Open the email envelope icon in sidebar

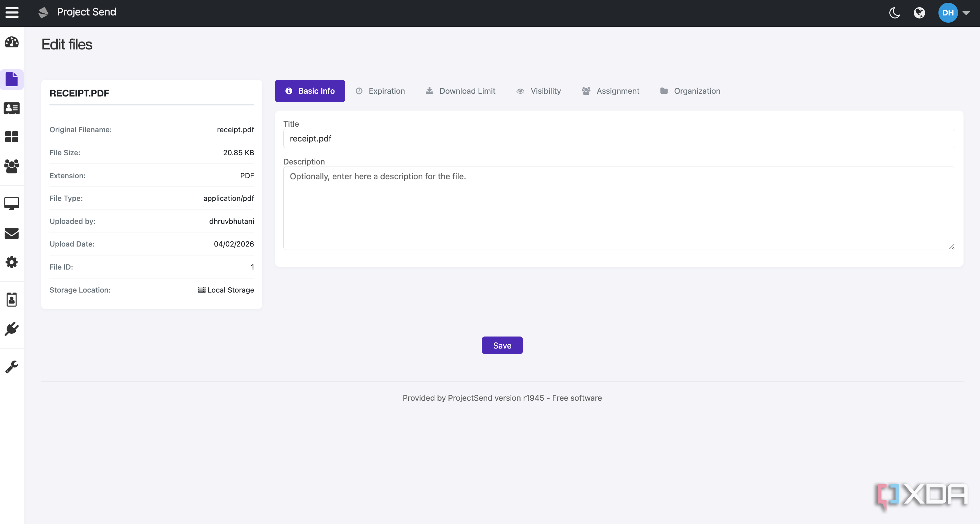click(x=12, y=233)
